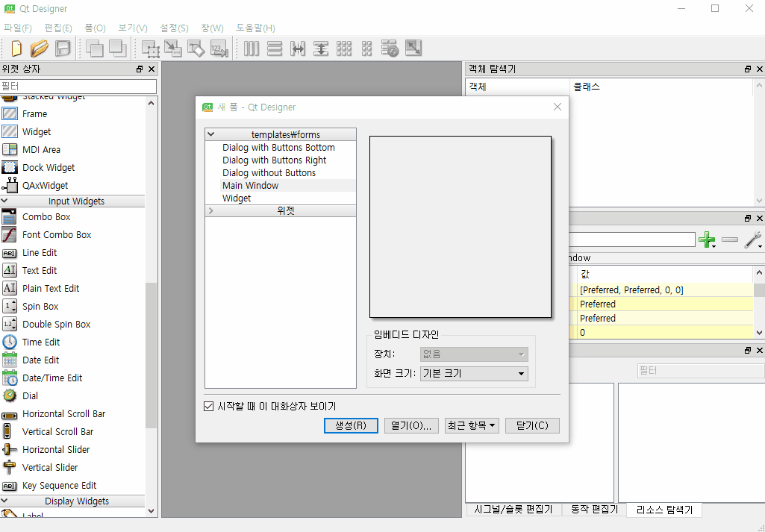The height and width of the screenshot is (532, 765).
Task: Switch to 동작 편집기 tab
Action: point(594,510)
